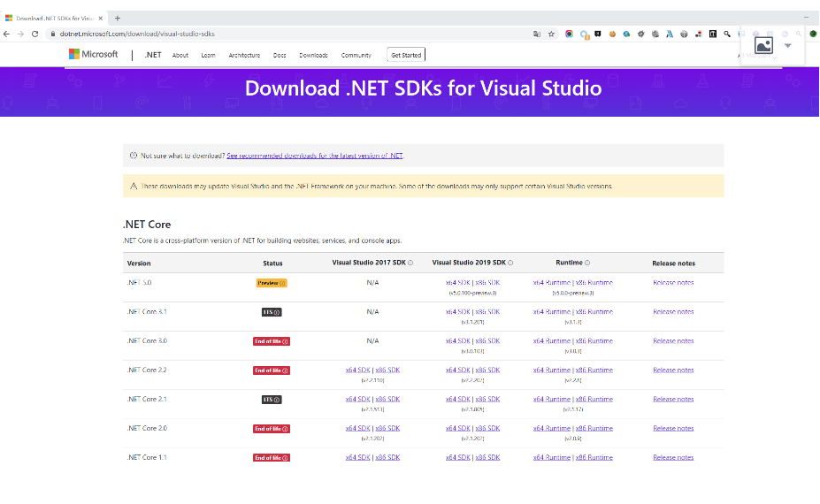820x504 pixels.
Task: Click the black speech-bubble extension icon
Action: pos(598,34)
